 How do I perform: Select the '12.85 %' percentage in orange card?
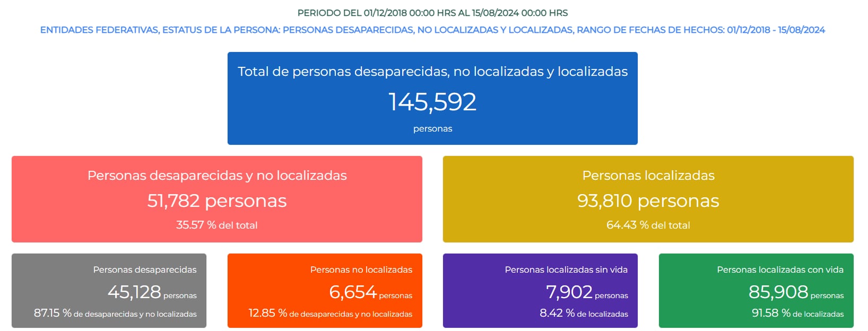pos(267,313)
